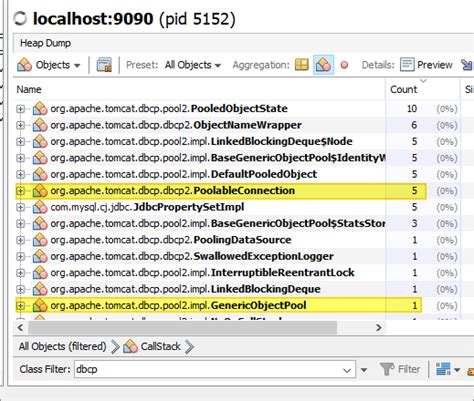Image resolution: width=474 pixels, height=401 pixels.
Task: Click the BaseGenericObjectPool$IdentityW class icon
Action: pos(40,157)
